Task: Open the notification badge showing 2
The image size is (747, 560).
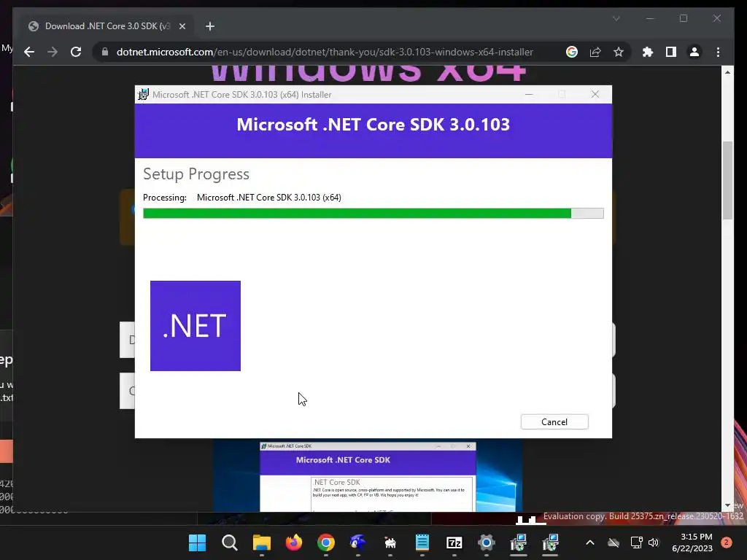Action: click(x=727, y=542)
